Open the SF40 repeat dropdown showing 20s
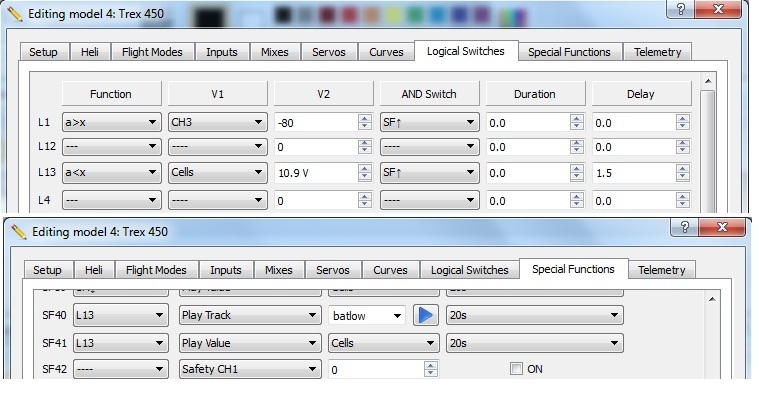 click(534, 316)
